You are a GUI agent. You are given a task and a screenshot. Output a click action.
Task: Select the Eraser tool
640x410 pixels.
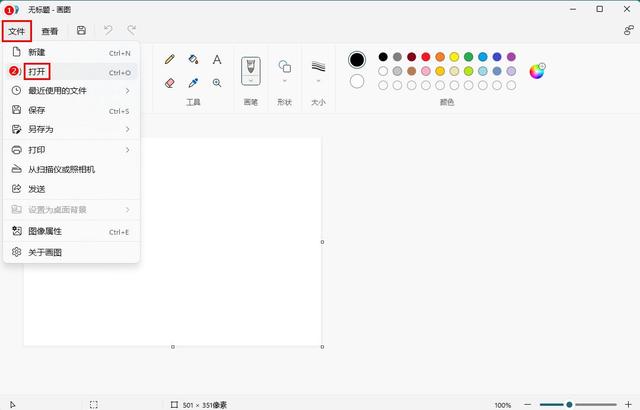(169, 83)
